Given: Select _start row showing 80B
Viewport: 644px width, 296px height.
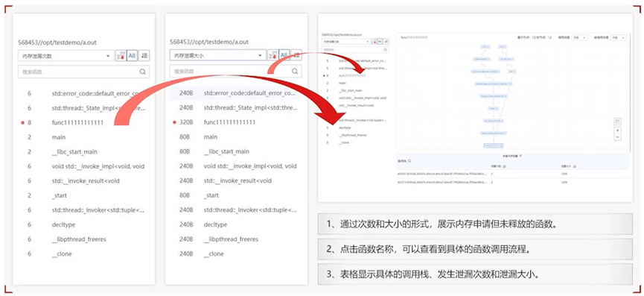Looking at the screenshot, I should click(x=236, y=195).
